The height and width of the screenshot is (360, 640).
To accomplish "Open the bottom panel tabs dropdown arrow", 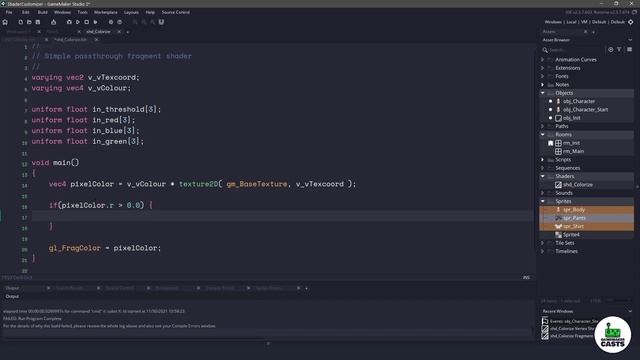I will [x=307, y=288].
